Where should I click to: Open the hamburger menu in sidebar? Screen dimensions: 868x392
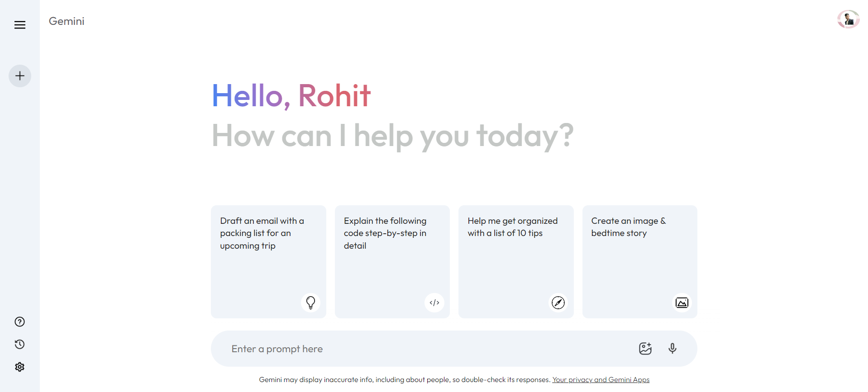coord(20,25)
